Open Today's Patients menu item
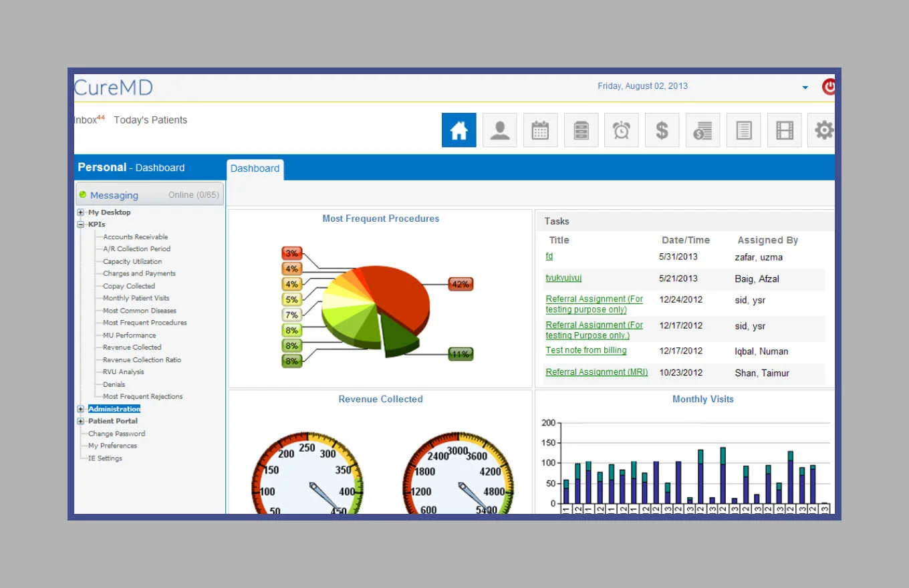909x588 pixels. pyautogui.click(x=150, y=120)
